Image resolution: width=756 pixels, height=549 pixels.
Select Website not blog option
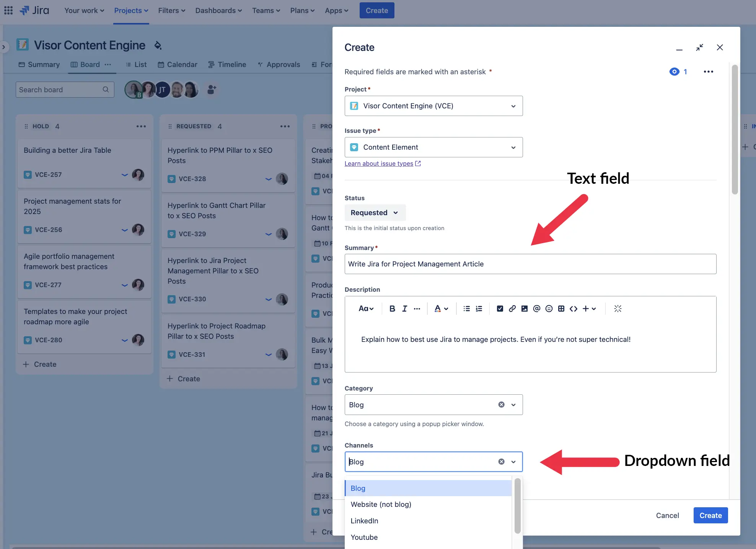381,504
